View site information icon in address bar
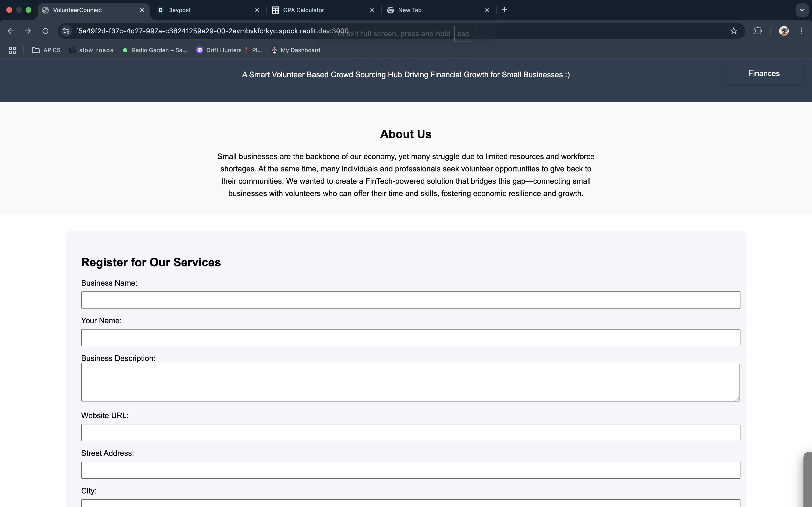 pyautogui.click(x=66, y=31)
